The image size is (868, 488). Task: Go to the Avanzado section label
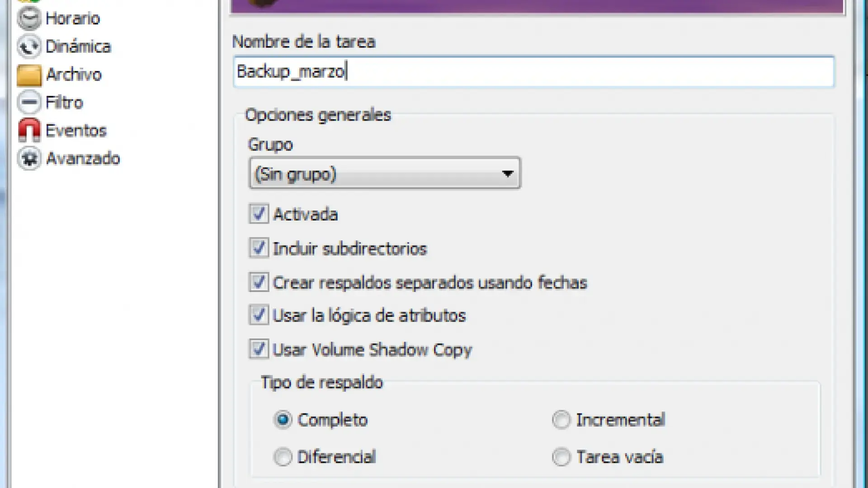(83, 159)
